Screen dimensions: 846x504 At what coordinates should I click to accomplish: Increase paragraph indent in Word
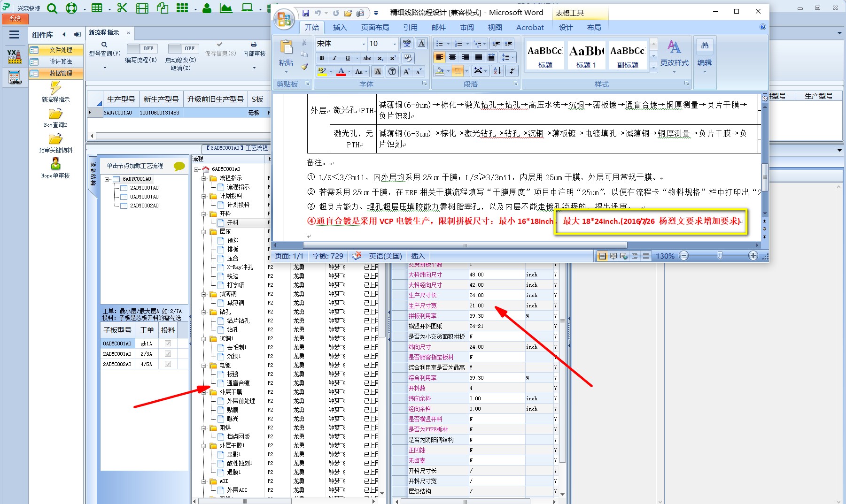coord(509,44)
